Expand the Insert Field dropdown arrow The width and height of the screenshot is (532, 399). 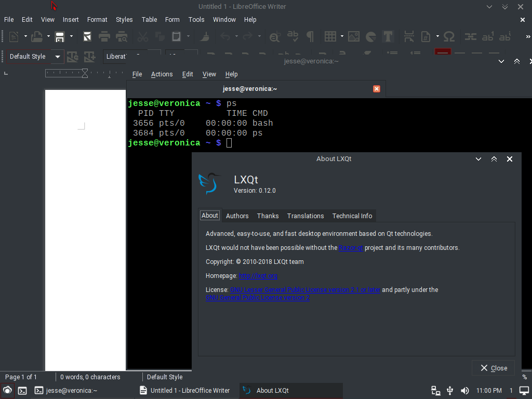click(437, 36)
